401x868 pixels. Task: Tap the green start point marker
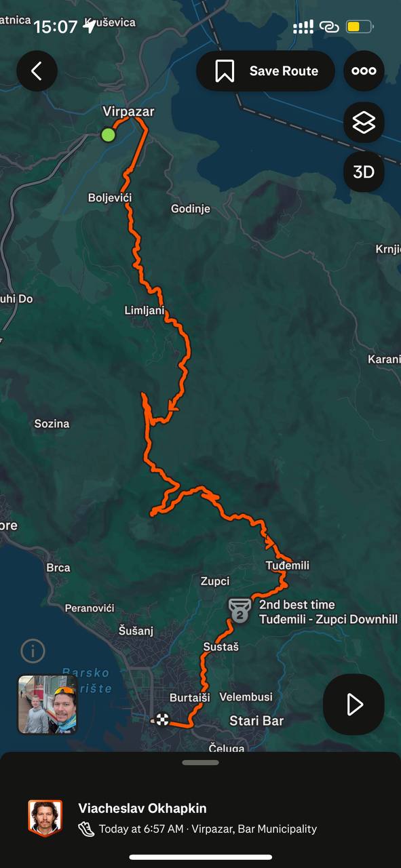click(x=108, y=135)
